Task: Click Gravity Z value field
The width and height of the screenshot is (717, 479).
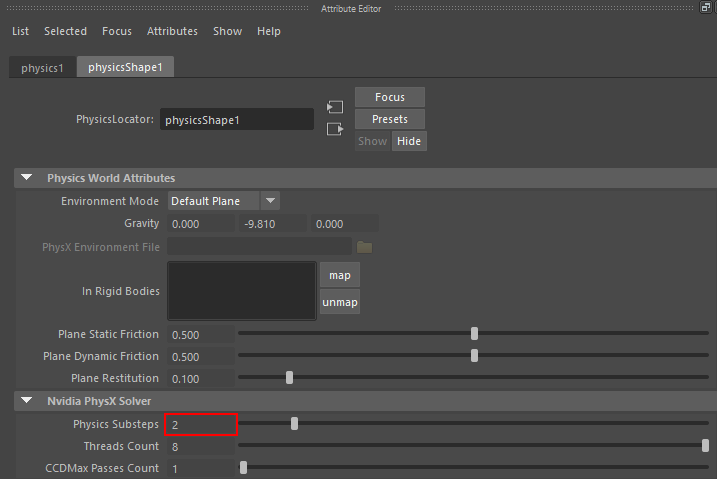Action: 345,224
